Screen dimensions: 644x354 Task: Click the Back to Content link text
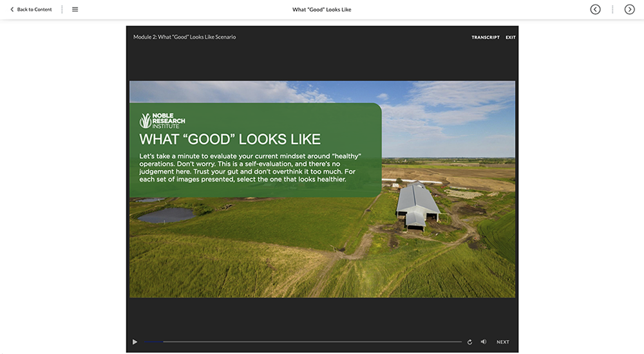[34, 10]
